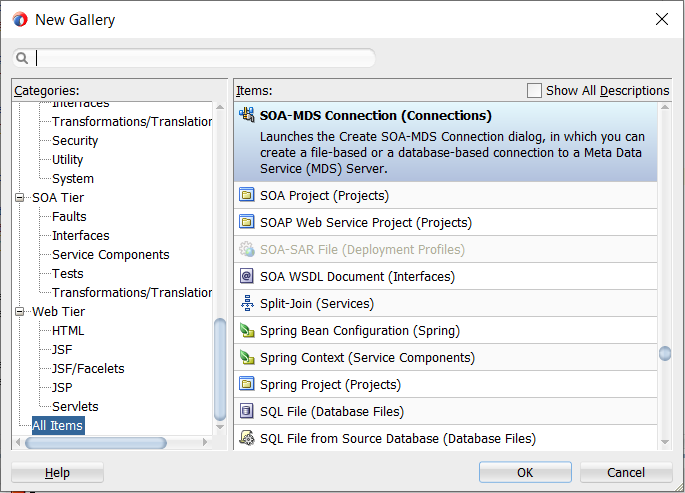Screen dimensions: 685x493
Task: Click the SQL File from Source Database icon
Action: tap(247, 439)
